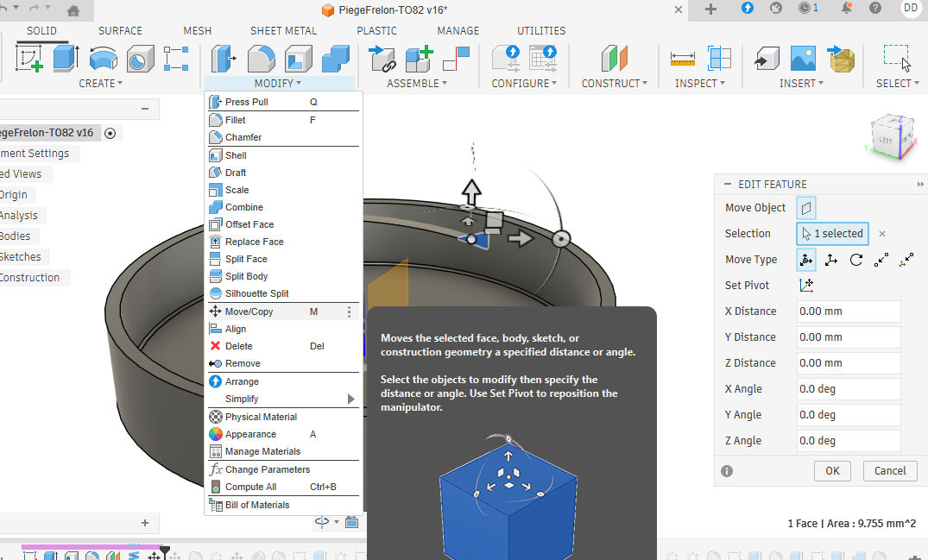Choose Split Body from the Modify menu
The height and width of the screenshot is (560, 928).
(x=246, y=276)
